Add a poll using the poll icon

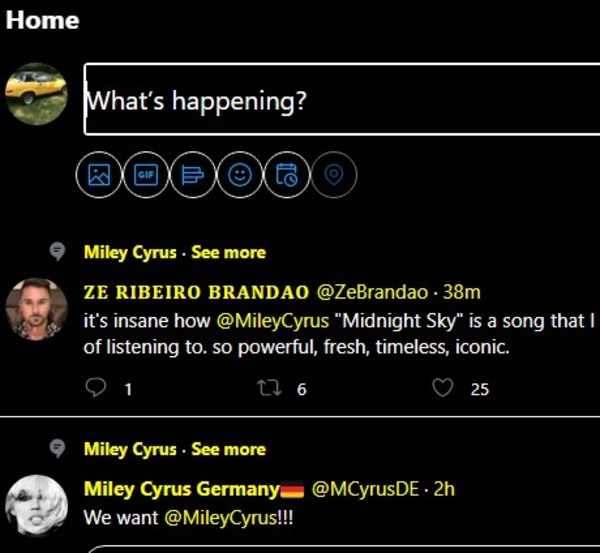click(193, 175)
